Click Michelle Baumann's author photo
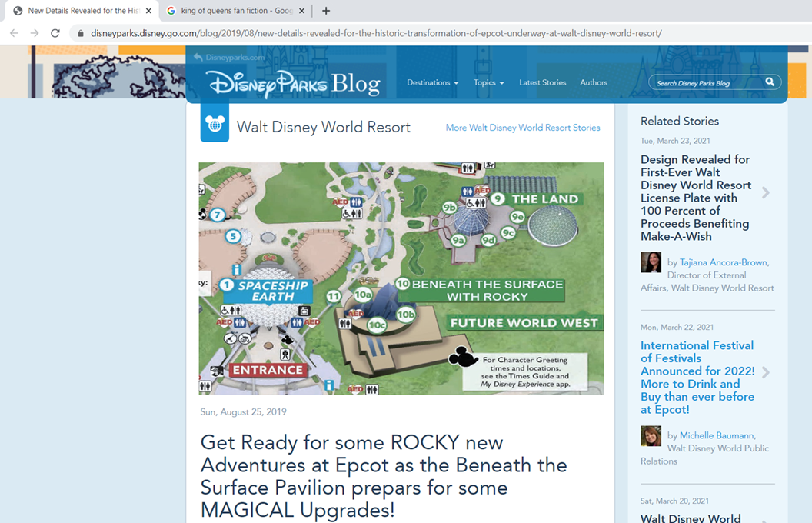Image resolution: width=812 pixels, height=523 pixels. point(651,435)
